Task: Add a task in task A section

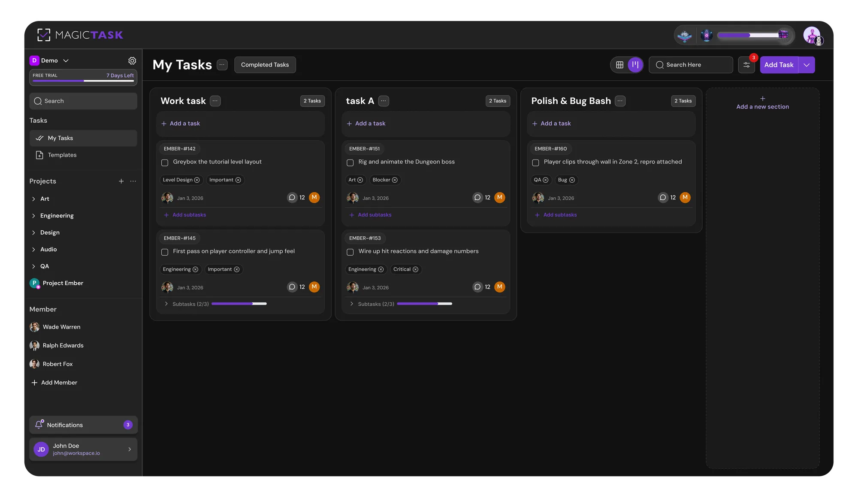Action: click(426, 124)
